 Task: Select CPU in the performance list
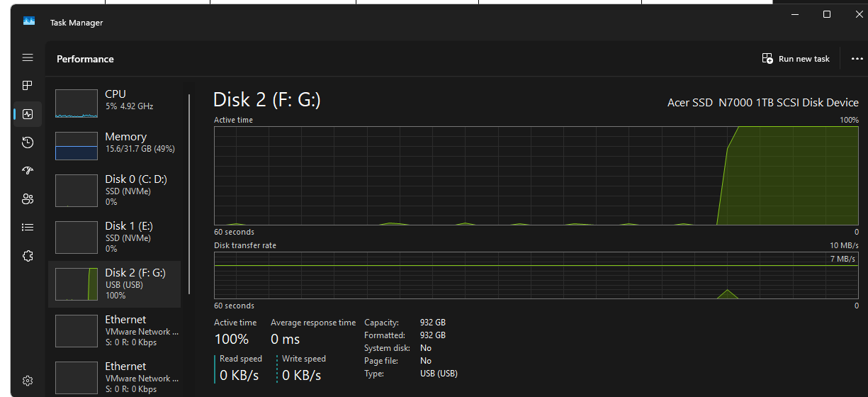[x=114, y=104]
